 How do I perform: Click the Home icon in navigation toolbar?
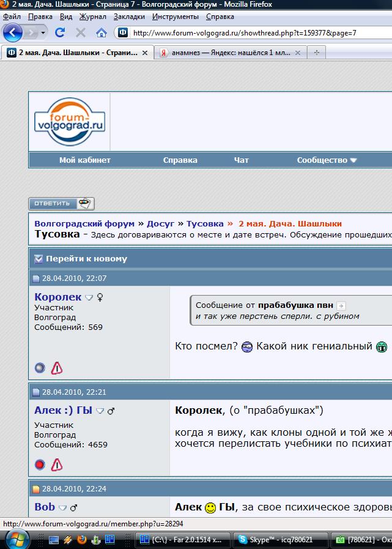pyautogui.click(x=101, y=32)
